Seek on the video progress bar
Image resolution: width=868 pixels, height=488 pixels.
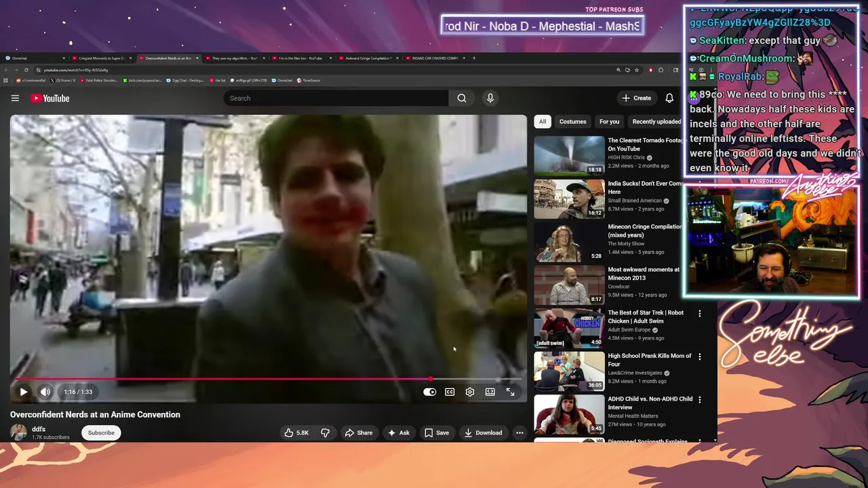point(270,379)
